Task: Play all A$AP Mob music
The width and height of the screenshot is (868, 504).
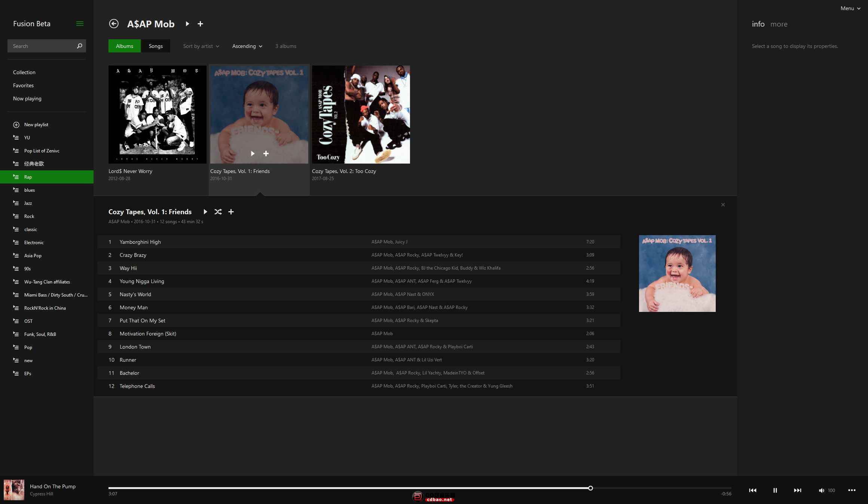Action: (187, 24)
